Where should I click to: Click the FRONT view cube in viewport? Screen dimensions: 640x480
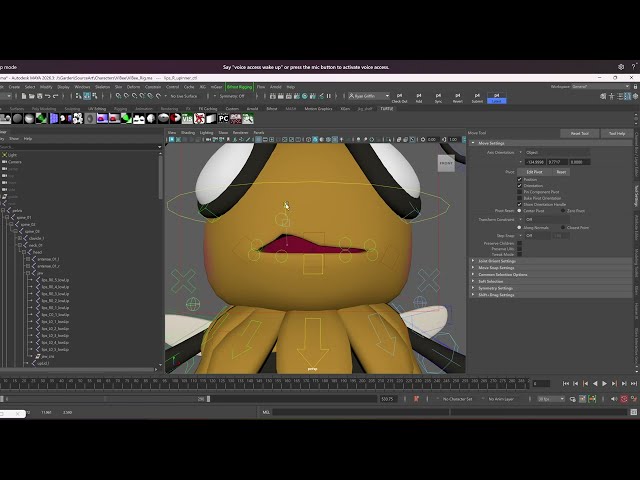tap(446, 163)
